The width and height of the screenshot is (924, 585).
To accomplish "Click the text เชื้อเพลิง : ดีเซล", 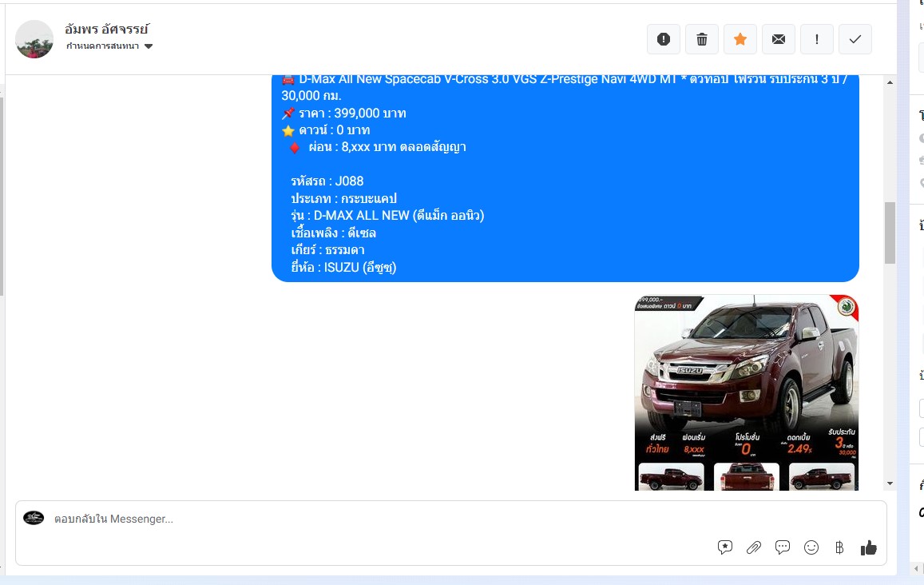I will [x=334, y=233].
